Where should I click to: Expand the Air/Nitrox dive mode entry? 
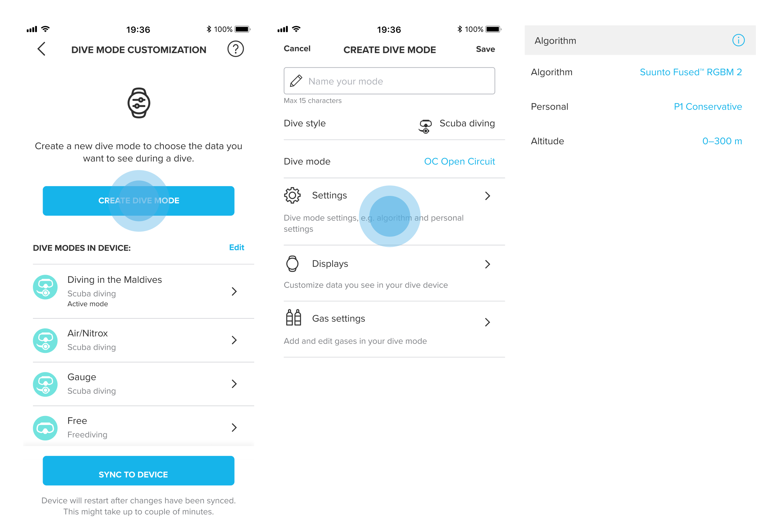click(x=235, y=341)
